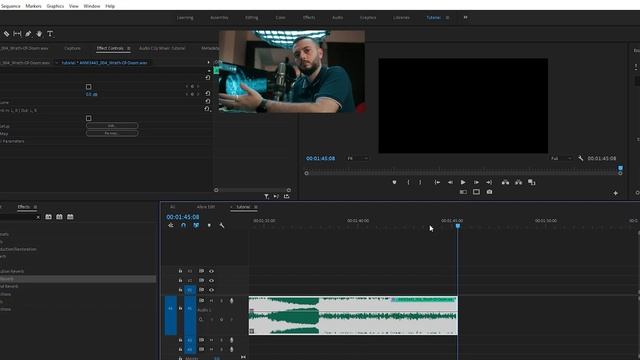Click the filter properties funnel icon in Effect Controls

(x=266, y=197)
